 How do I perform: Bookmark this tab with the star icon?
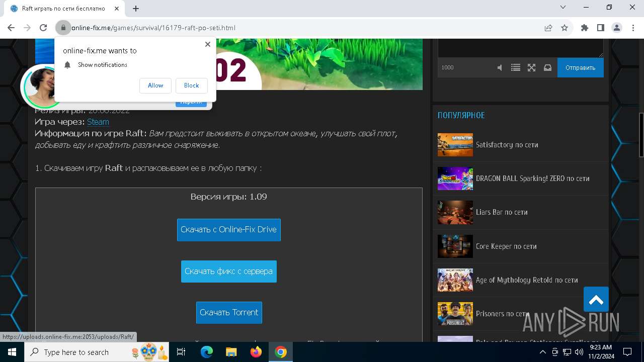coord(565,28)
